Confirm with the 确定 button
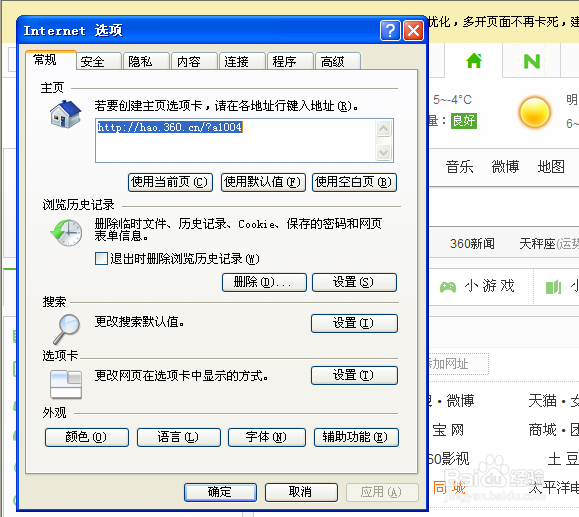 [x=220, y=492]
